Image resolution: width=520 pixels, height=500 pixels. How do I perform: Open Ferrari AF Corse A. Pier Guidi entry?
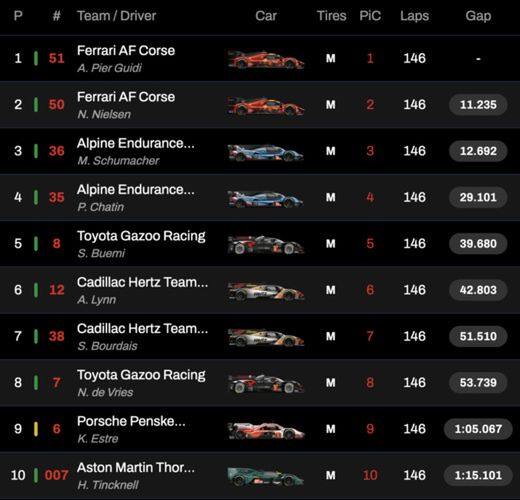(x=126, y=59)
